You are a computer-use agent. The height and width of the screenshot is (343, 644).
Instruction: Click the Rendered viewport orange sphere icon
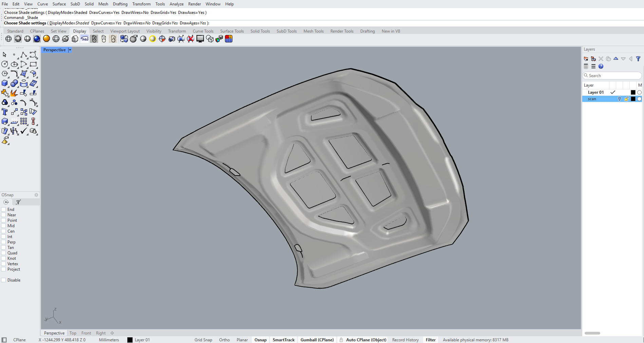click(46, 39)
